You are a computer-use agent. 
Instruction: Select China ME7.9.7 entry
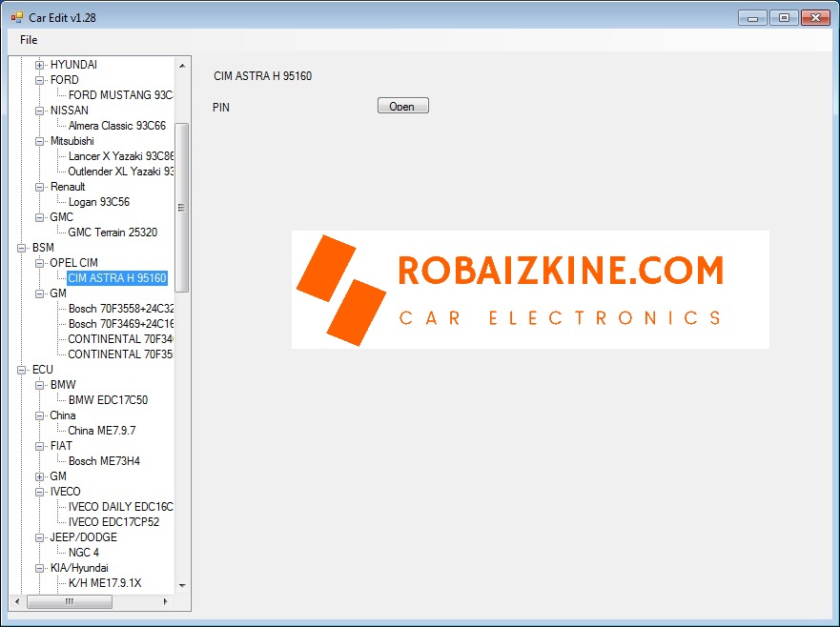click(x=101, y=431)
